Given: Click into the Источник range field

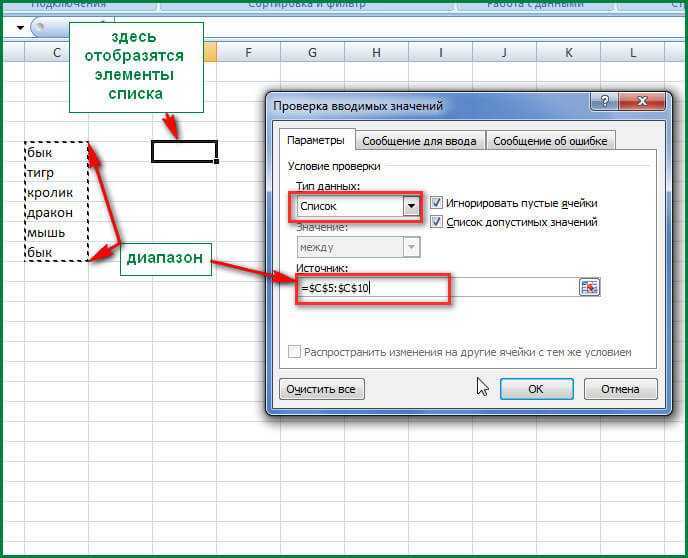Looking at the screenshot, I should click(437, 288).
